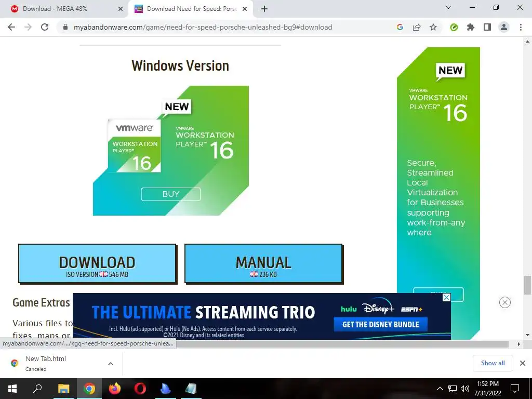Open the blue sail-shaped taskbar app
532x399 pixels.
point(166,389)
